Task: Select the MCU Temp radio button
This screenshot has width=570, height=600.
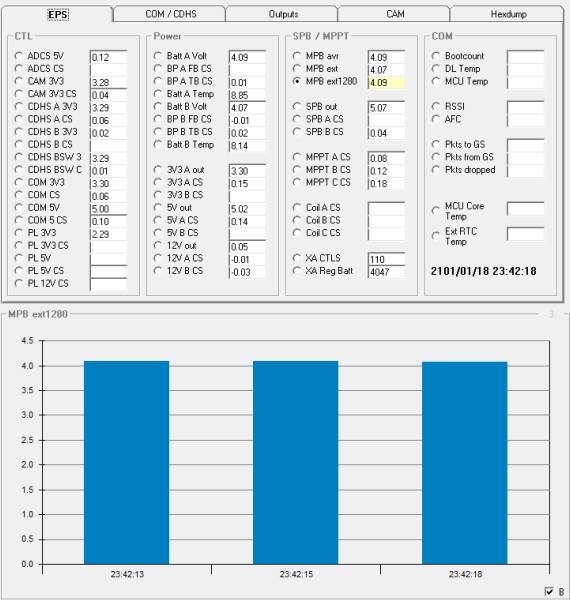Action: pyautogui.click(x=436, y=81)
